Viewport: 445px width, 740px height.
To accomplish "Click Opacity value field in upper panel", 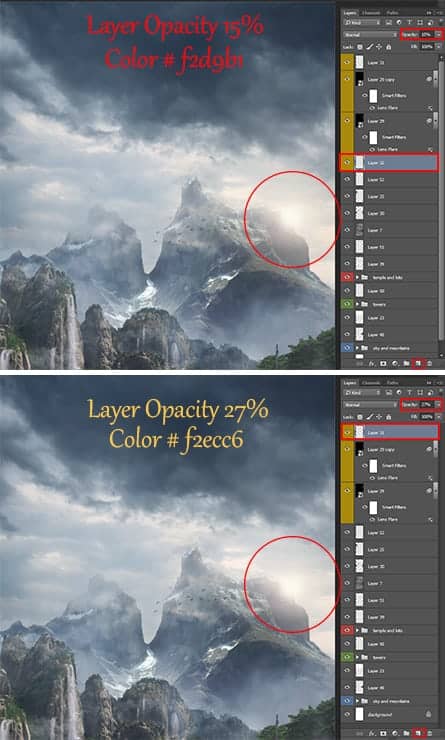I will pos(427,34).
